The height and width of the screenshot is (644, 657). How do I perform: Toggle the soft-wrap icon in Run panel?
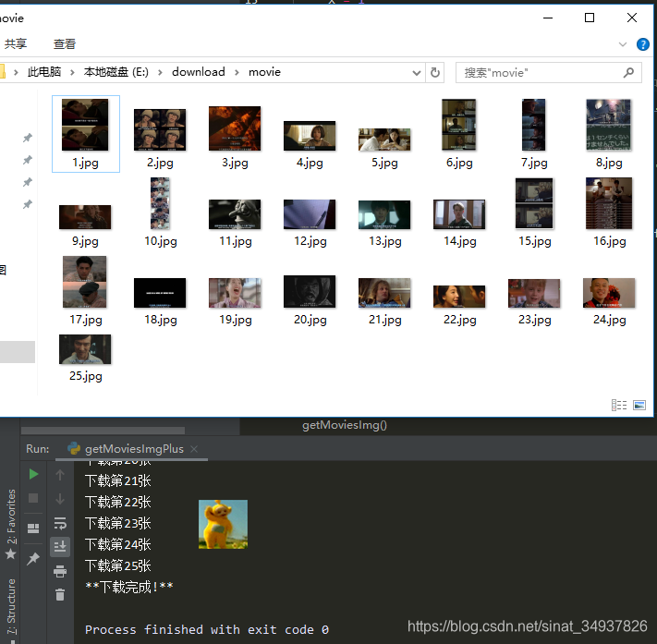(60, 523)
